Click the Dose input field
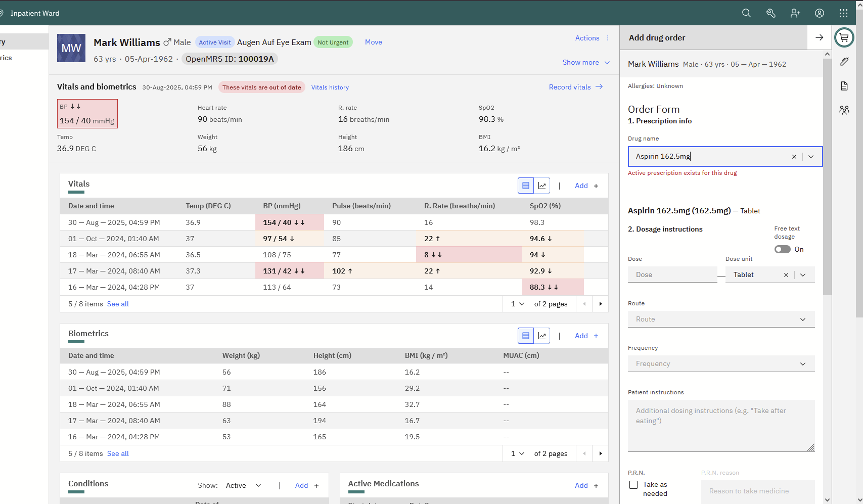Image resolution: width=863 pixels, height=504 pixels. pyautogui.click(x=672, y=274)
